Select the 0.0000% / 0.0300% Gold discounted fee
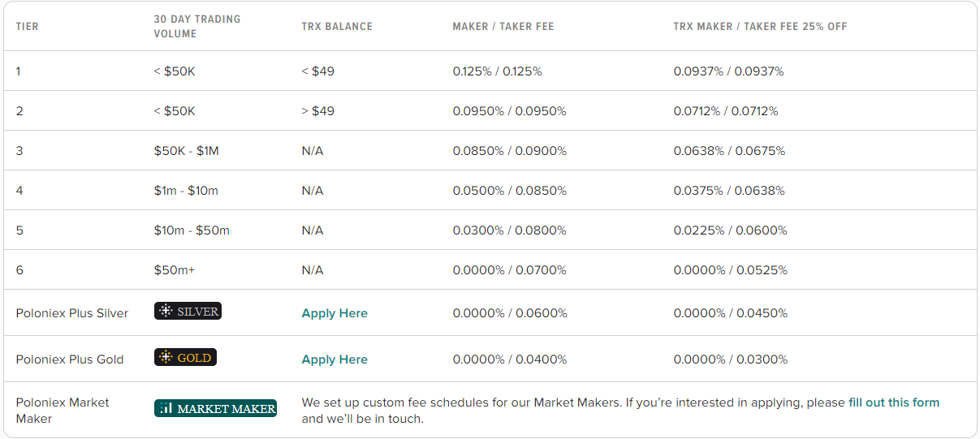This screenshot has width=980, height=439. tap(731, 359)
